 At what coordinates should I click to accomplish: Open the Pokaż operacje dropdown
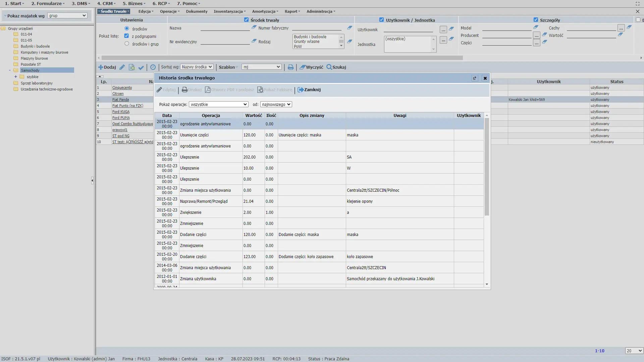click(x=218, y=105)
